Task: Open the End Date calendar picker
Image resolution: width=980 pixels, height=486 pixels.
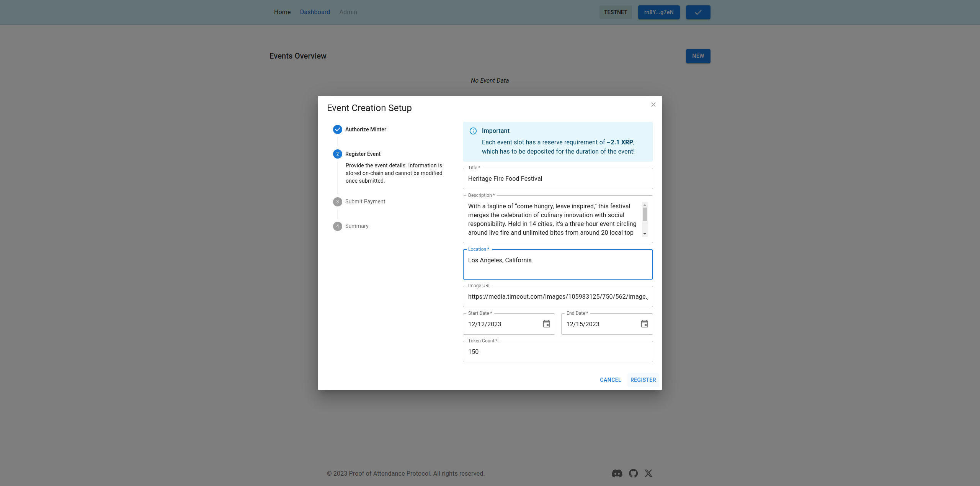Action: (645, 324)
